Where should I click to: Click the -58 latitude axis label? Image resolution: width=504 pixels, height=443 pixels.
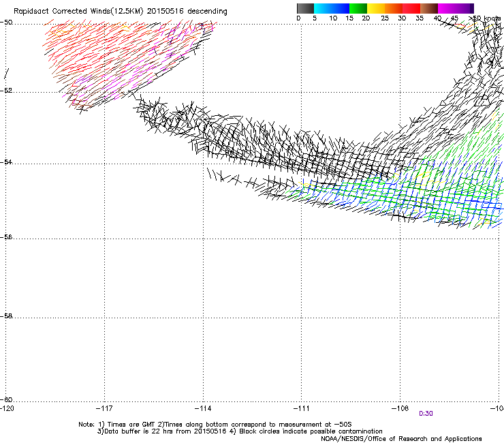(6, 316)
